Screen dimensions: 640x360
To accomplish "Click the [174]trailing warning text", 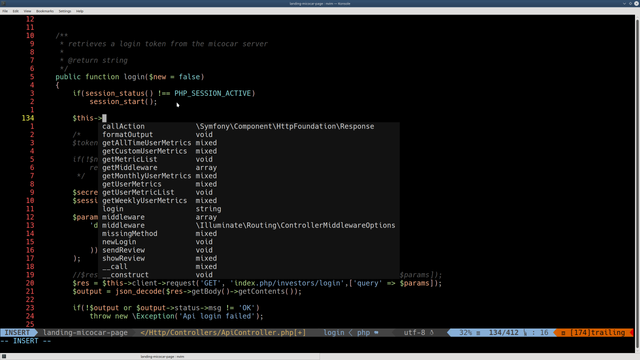I will coord(598,333).
